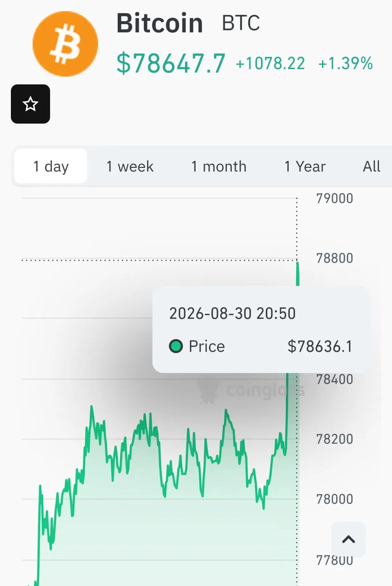
Task: Click the 79000 y-axis label
Action: [x=335, y=198]
